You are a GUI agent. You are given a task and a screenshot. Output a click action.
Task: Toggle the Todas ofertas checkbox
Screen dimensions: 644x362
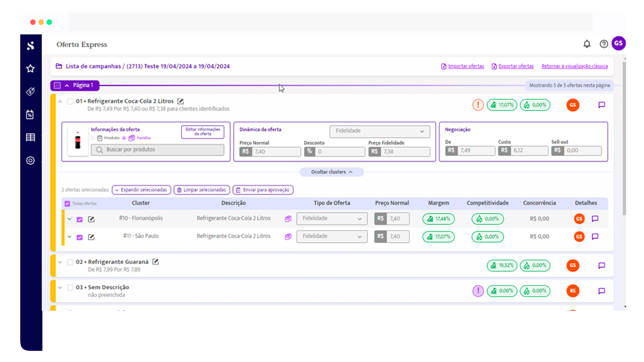[x=67, y=203]
